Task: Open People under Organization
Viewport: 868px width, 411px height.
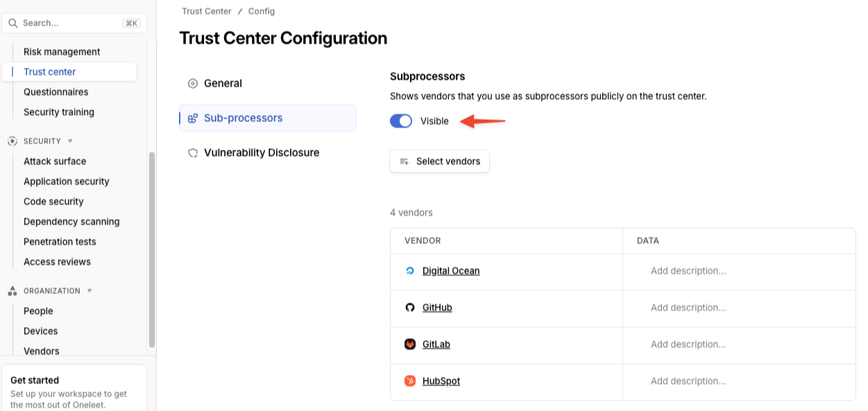Action: tap(38, 311)
